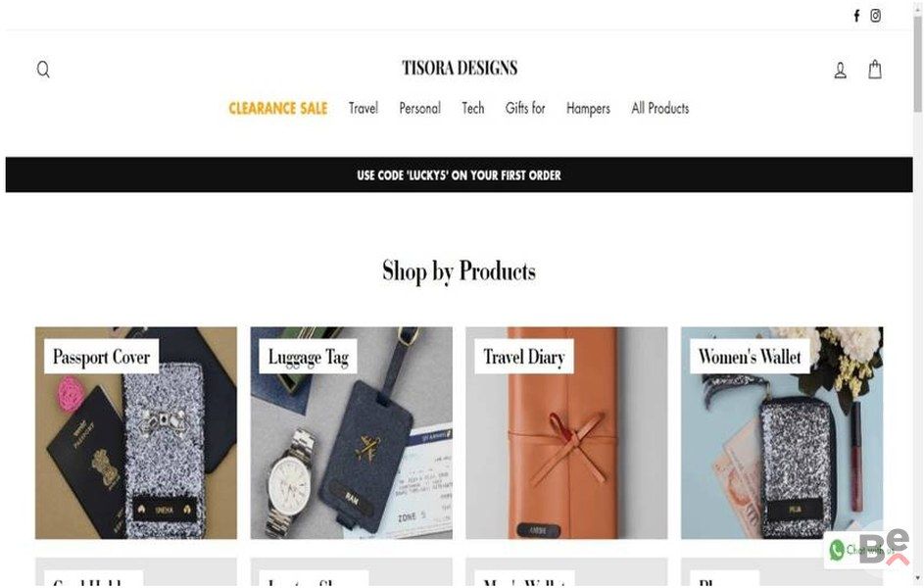This screenshot has height=588, width=924.
Task: Go to Tisora Designs homepage logo
Action: coord(460,68)
